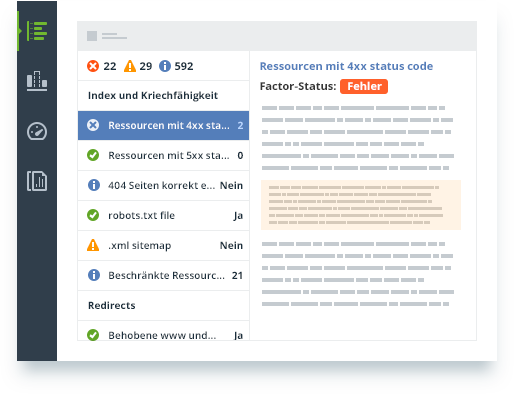Click the orange warning count icon
This screenshot has width=514, height=394.
coord(130,66)
